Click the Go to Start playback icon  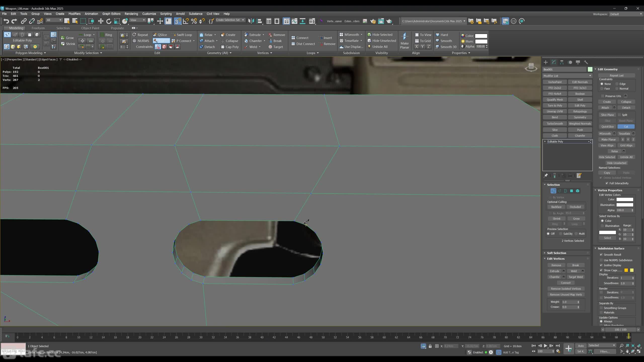click(x=533, y=346)
